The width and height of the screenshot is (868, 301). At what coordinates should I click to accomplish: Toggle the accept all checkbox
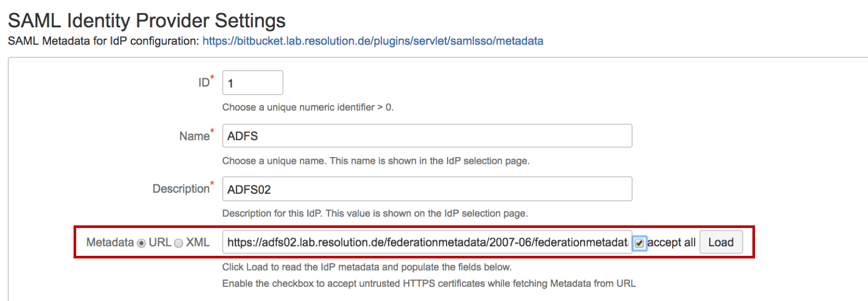click(639, 243)
